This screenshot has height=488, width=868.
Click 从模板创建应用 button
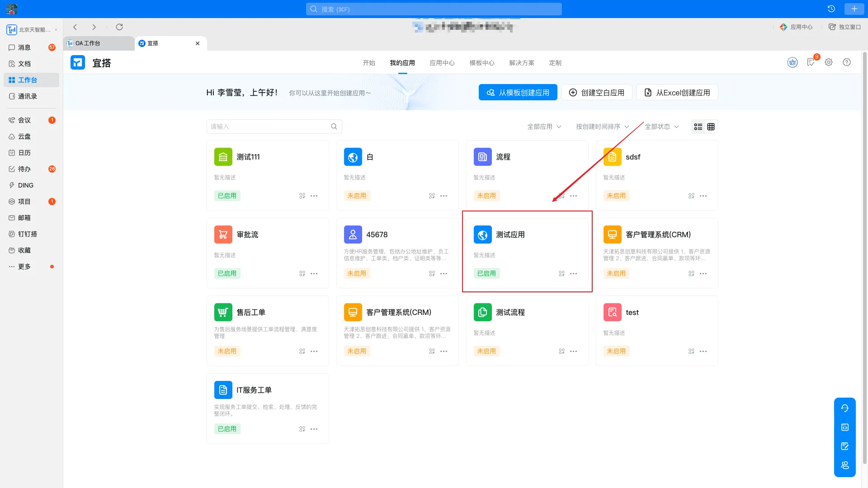(518, 93)
